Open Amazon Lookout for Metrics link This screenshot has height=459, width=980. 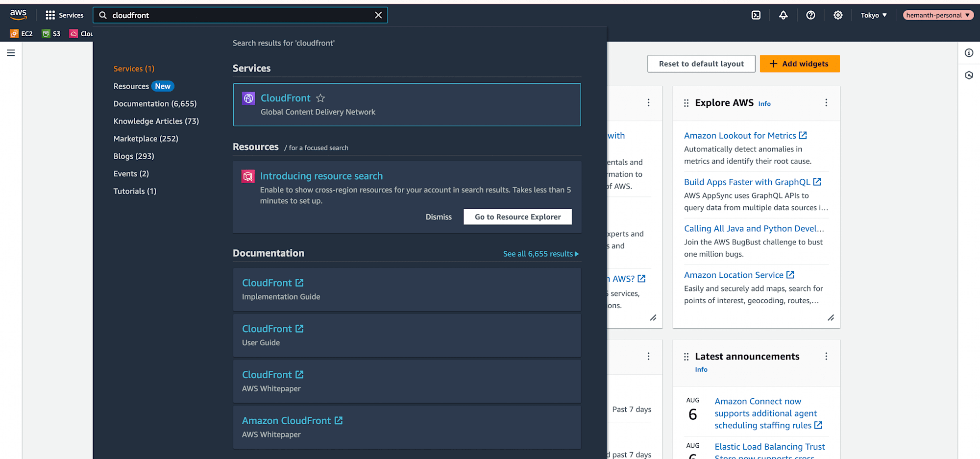(745, 136)
